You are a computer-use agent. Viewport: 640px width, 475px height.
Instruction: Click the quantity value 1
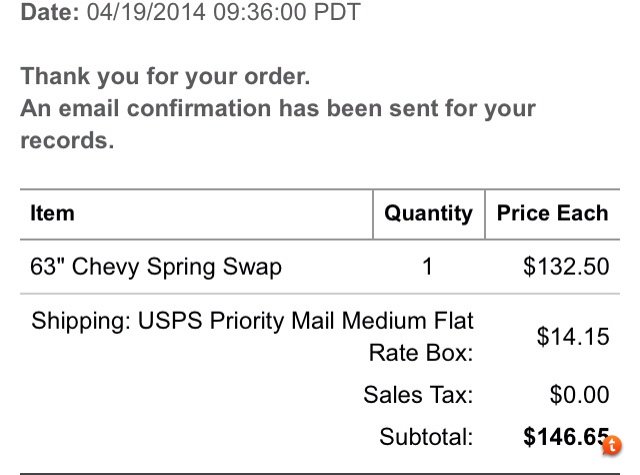tap(427, 267)
